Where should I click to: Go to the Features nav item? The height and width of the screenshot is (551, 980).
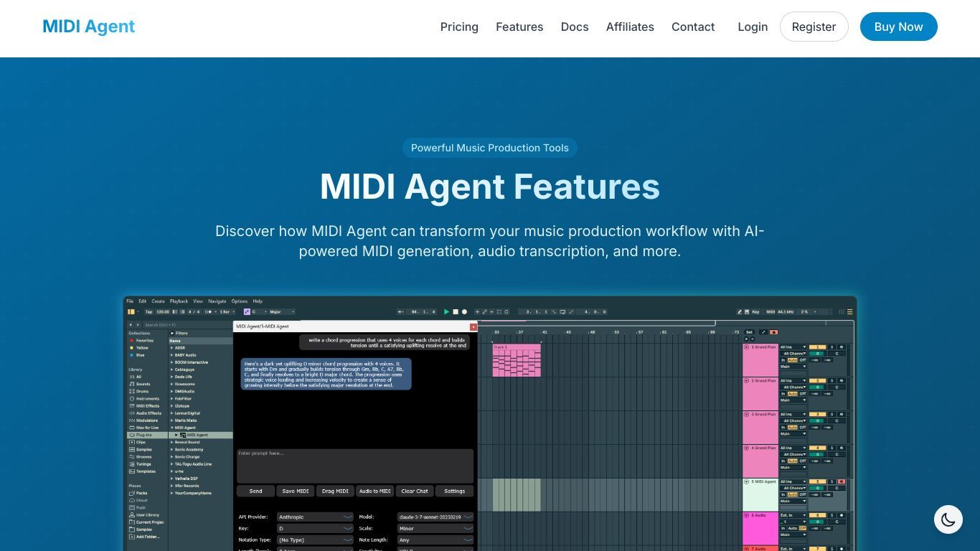pos(519,27)
